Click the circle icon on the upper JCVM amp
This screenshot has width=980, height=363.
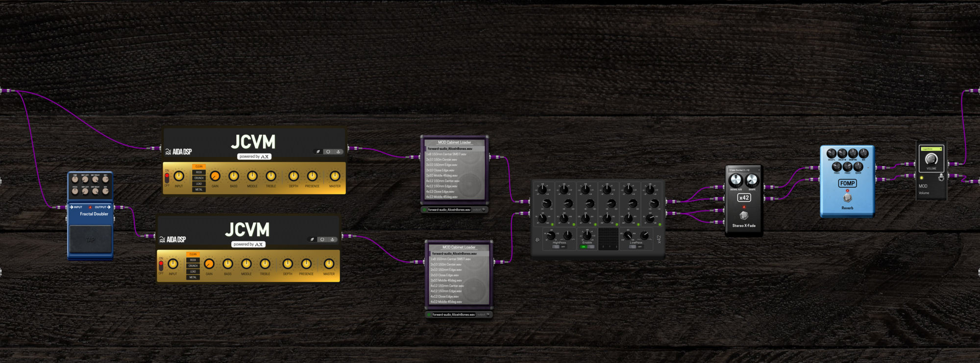click(x=328, y=152)
